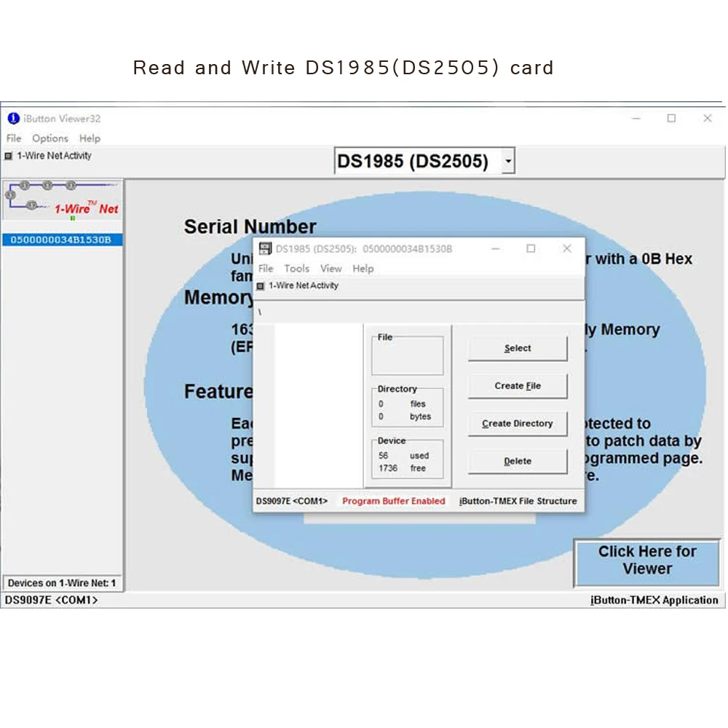The image size is (728, 728).
Task: Click the DS1985 dialog title bar icon
Action: (x=265, y=248)
